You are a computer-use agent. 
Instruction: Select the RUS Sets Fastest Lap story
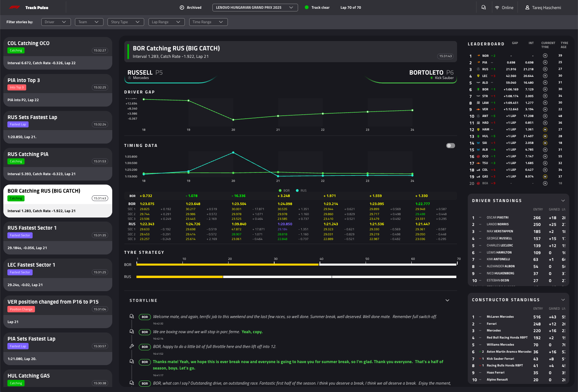pyautogui.click(x=58, y=127)
